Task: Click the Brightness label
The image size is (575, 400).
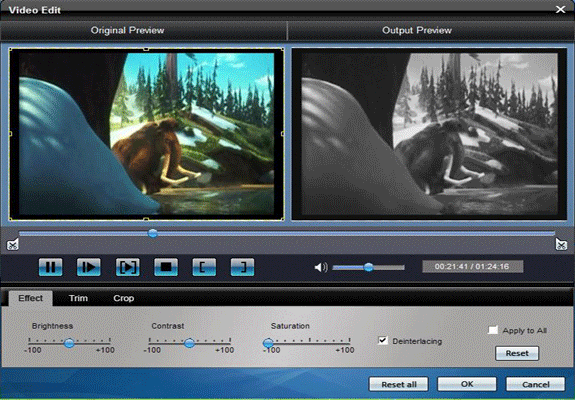Action: click(52, 326)
